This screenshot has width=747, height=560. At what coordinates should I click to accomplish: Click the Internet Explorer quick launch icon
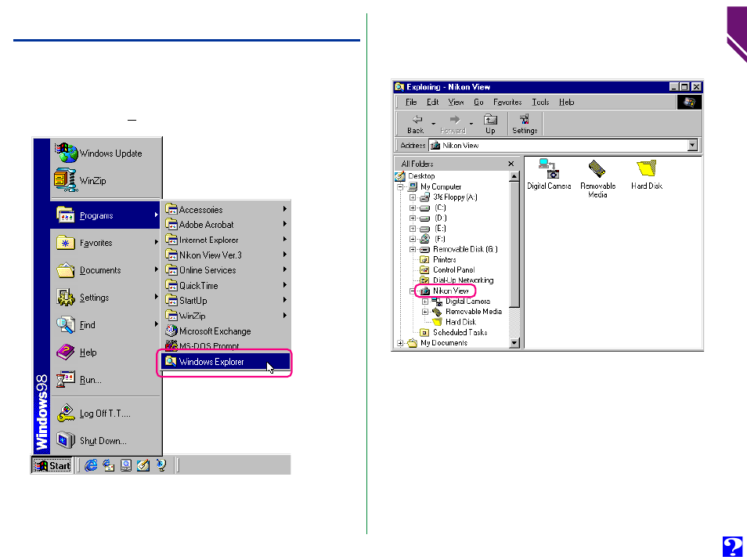(91, 465)
